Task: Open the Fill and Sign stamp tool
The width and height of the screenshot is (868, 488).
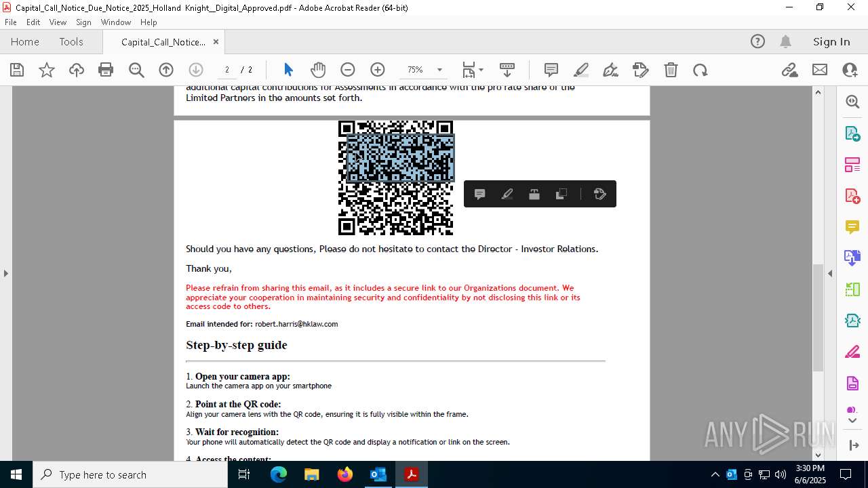Action: point(641,70)
